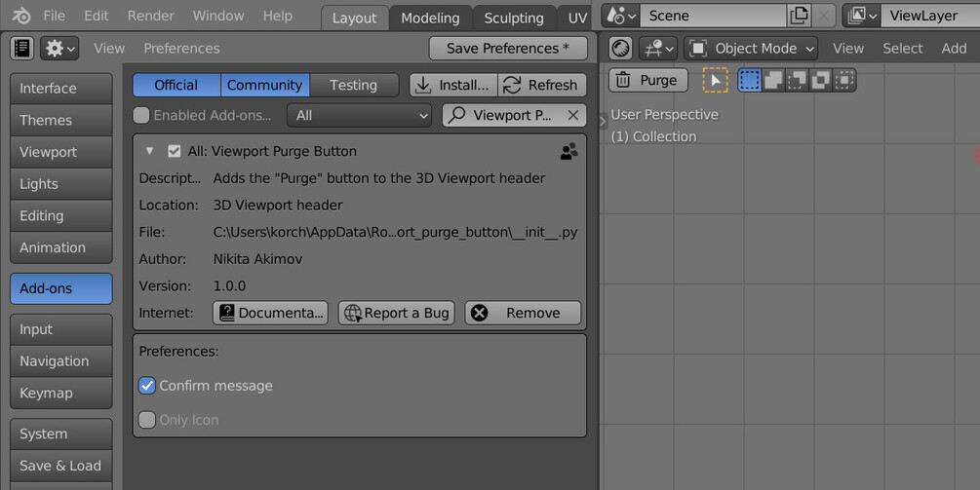This screenshot has width=980, height=490.
Task: Open the Interface preferences section
Action: click(61, 89)
